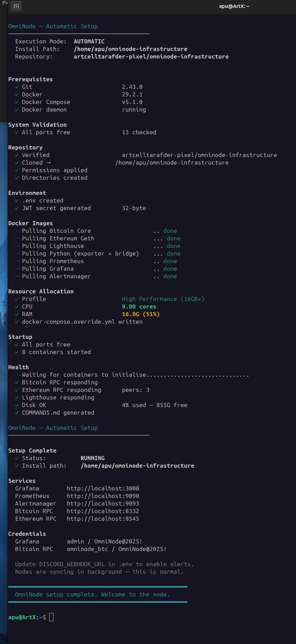The height and width of the screenshot is (644, 296).
Task: Click the 'Prerequisites' section heading
Action: point(31,79)
